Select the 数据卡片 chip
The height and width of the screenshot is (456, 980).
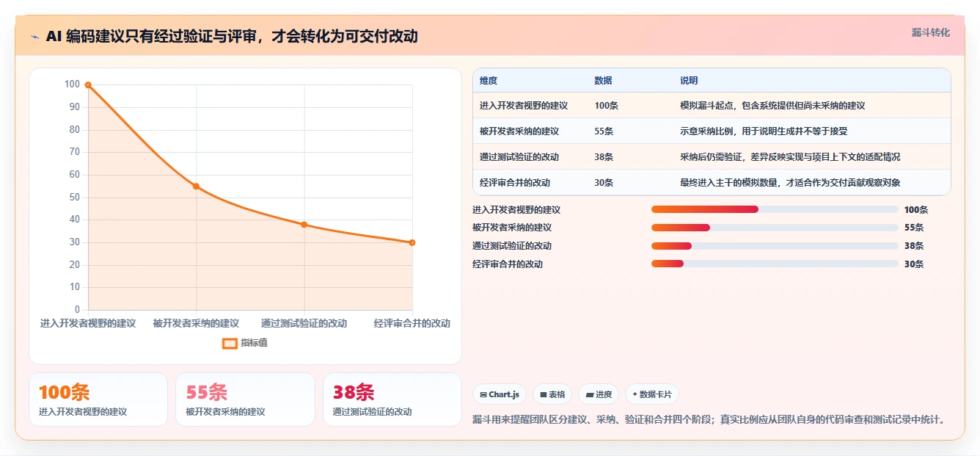pos(652,394)
